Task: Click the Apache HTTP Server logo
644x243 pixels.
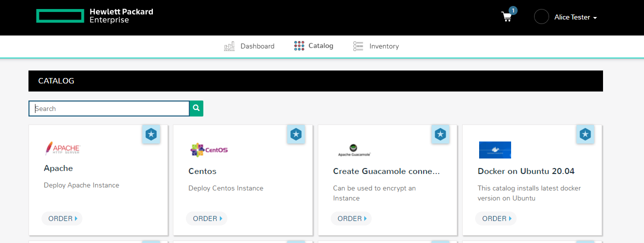Action: click(62, 148)
